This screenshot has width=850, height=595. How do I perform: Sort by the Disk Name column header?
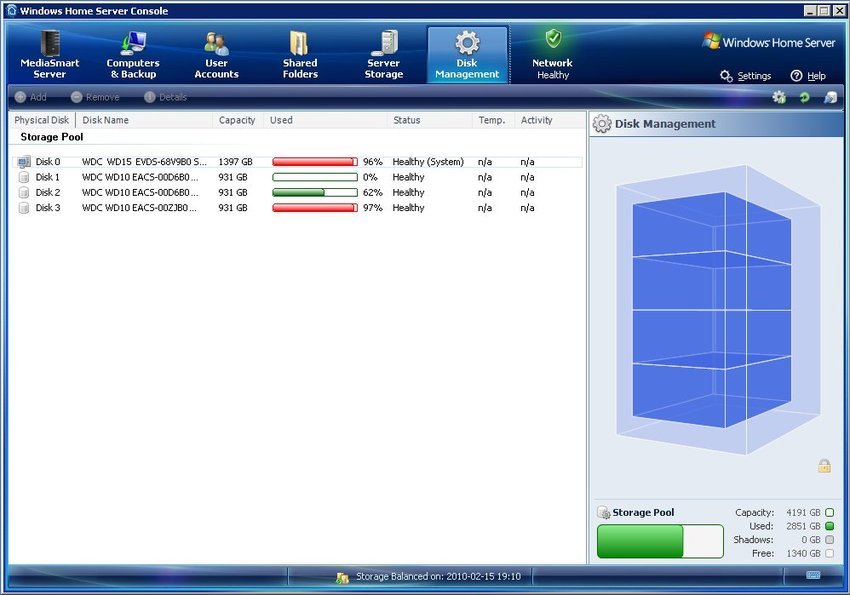click(x=144, y=120)
